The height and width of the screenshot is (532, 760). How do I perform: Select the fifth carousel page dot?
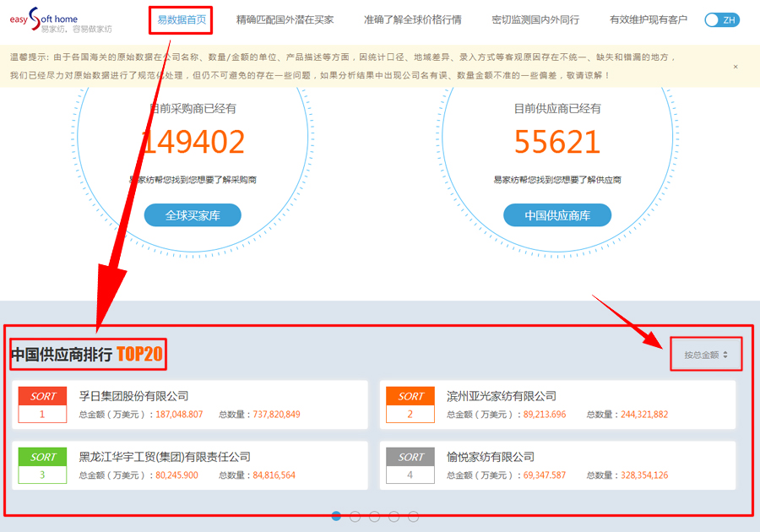tap(414, 517)
